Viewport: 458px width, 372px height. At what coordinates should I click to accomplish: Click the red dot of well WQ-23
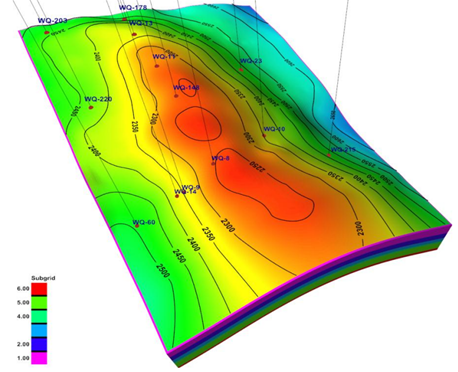click(x=241, y=70)
